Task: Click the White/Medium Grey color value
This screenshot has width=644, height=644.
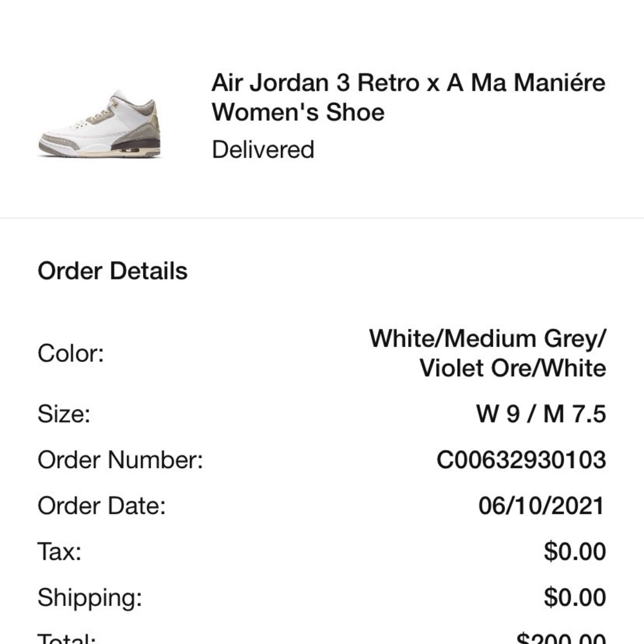Action: (488, 339)
